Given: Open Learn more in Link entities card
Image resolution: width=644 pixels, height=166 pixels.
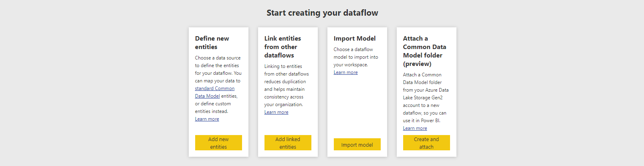Looking at the screenshot, I should [x=277, y=112].
